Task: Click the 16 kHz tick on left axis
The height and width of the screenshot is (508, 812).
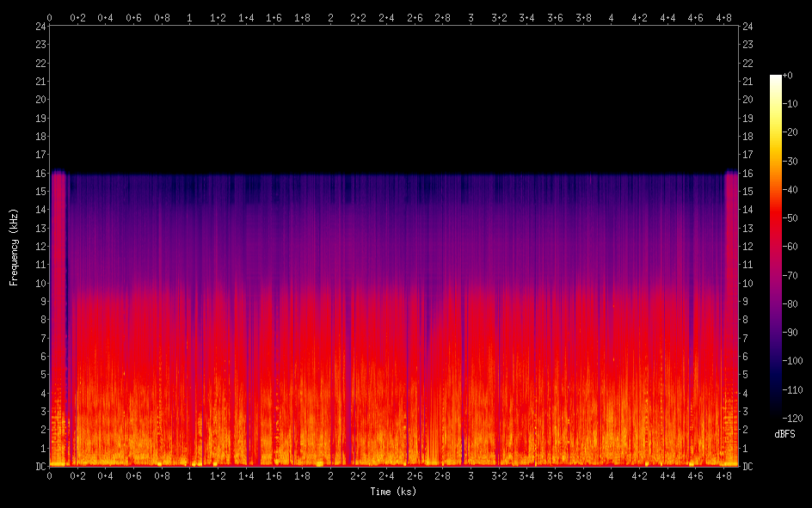Action: [39, 173]
